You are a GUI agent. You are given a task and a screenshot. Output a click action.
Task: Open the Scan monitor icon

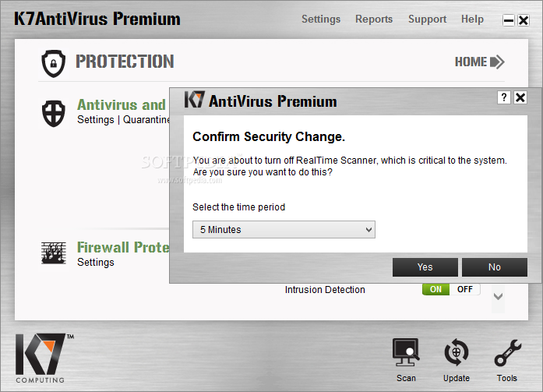(x=406, y=352)
